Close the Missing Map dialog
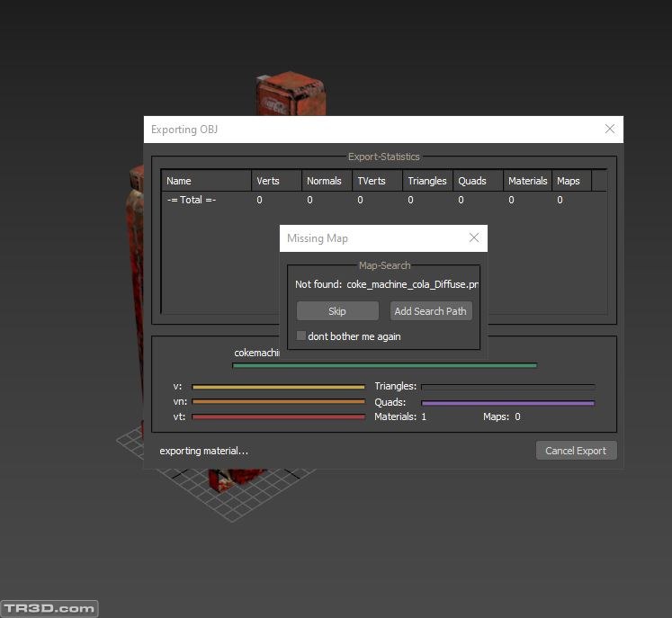Viewport: 672px width, 618px height. (474, 237)
